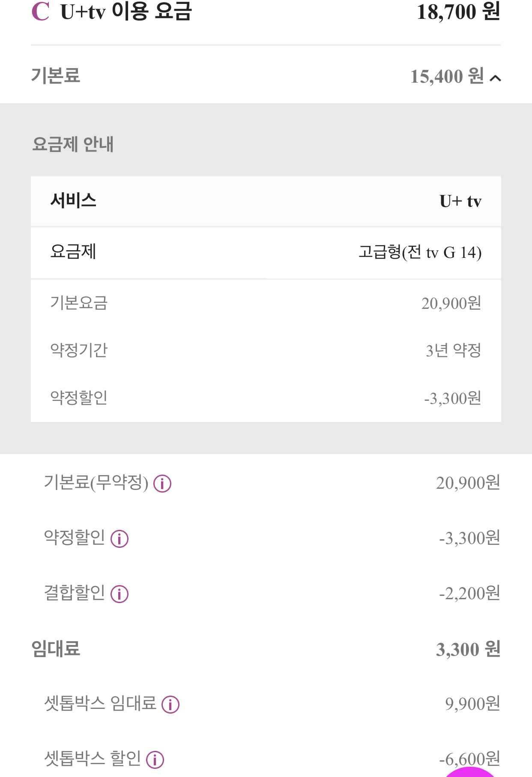Viewport: 532px width, 777px height.
Task: Select the 서비스 table row label
Action: pos(73,200)
